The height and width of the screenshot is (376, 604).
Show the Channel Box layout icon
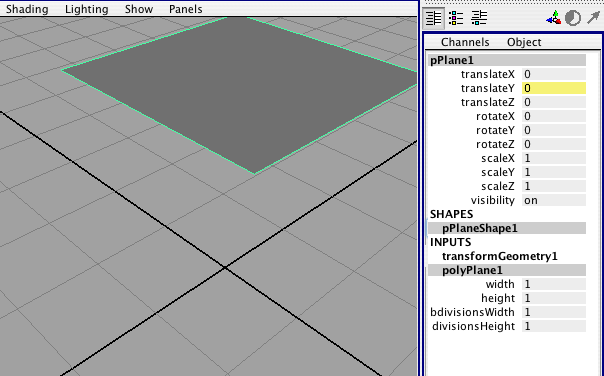434,18
